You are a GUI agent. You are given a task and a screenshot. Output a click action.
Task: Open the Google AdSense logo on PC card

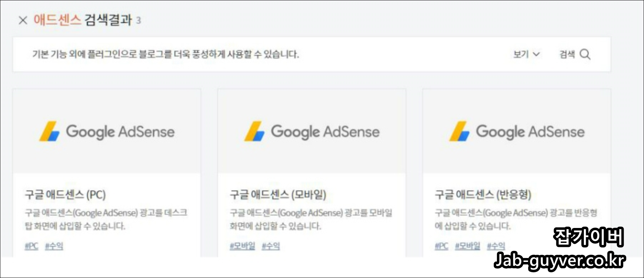click(x=107, y=131)
